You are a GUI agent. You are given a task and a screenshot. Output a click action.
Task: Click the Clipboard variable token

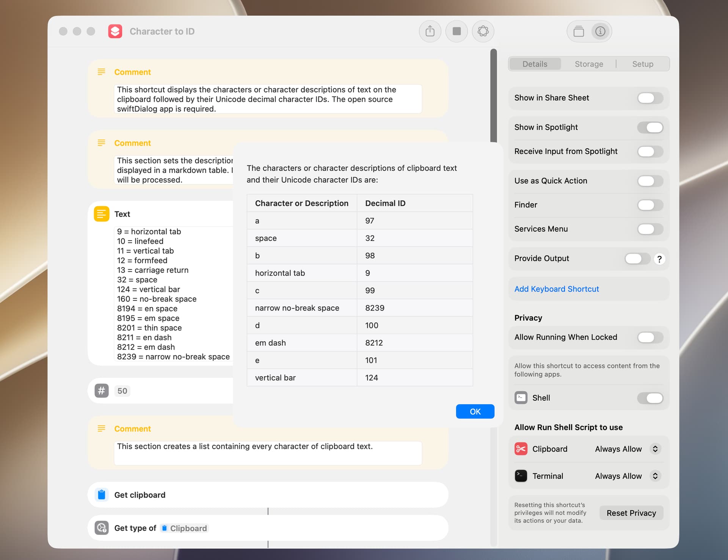[184, 528]
